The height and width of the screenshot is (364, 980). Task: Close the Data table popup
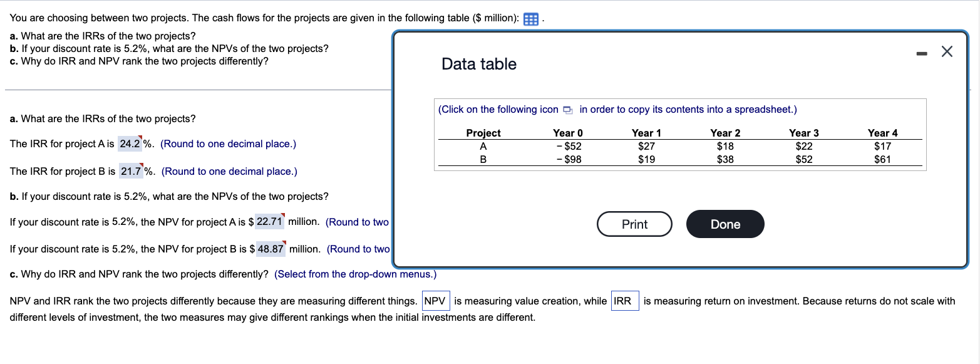click(x=947, y=51)
